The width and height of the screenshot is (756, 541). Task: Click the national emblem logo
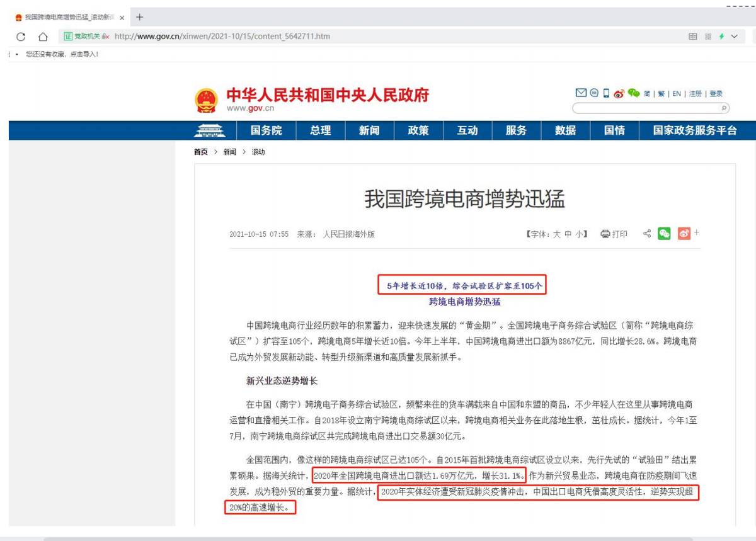pyautogui.click(x=205, y=101)
